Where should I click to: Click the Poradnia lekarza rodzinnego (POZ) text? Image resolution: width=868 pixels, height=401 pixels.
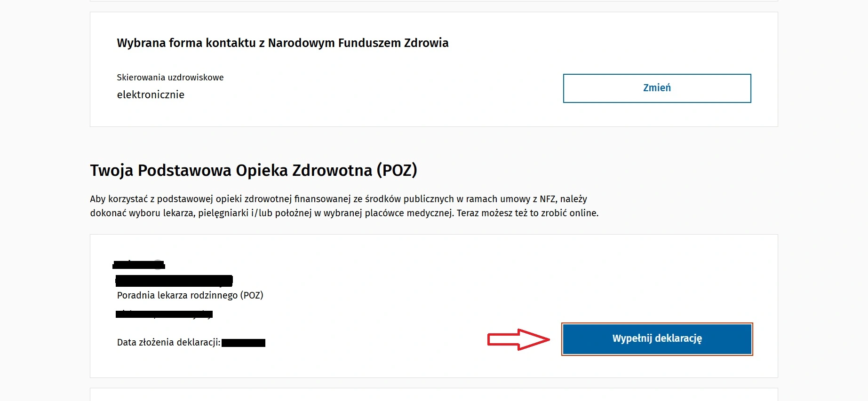(x=190, y=295)
